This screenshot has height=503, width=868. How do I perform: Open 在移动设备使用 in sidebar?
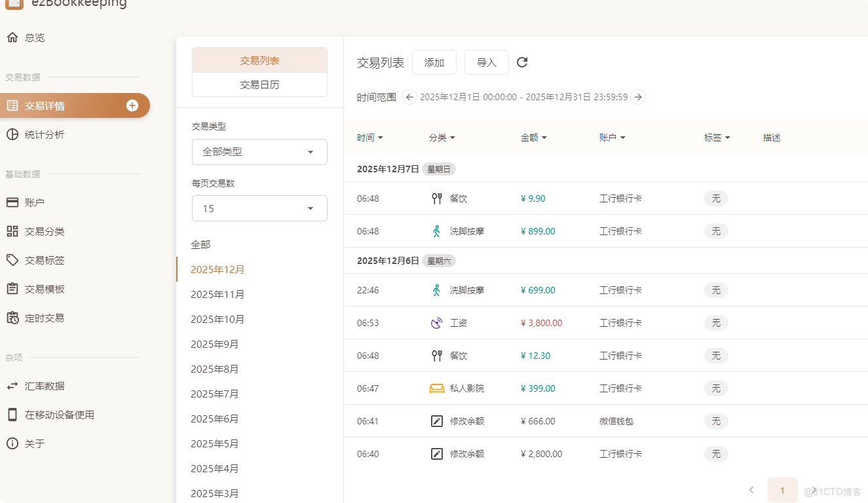click(59, 415)
